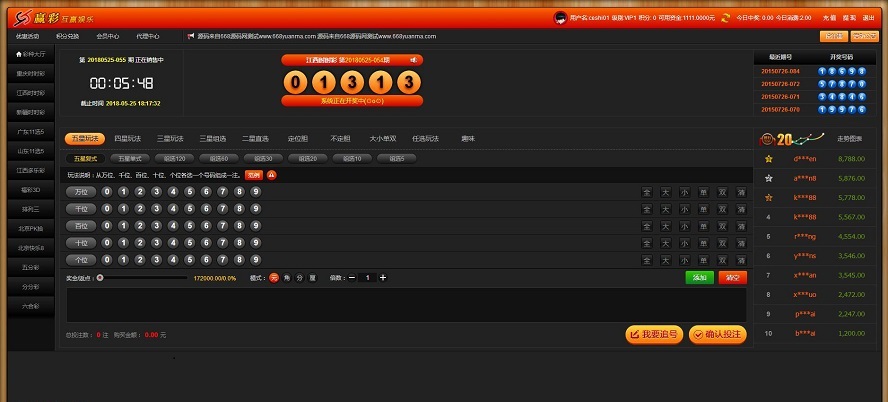This screenshot has height=402, width=888.
Task: Click minus icon to decrease 倍数
Action: point(352,277)
